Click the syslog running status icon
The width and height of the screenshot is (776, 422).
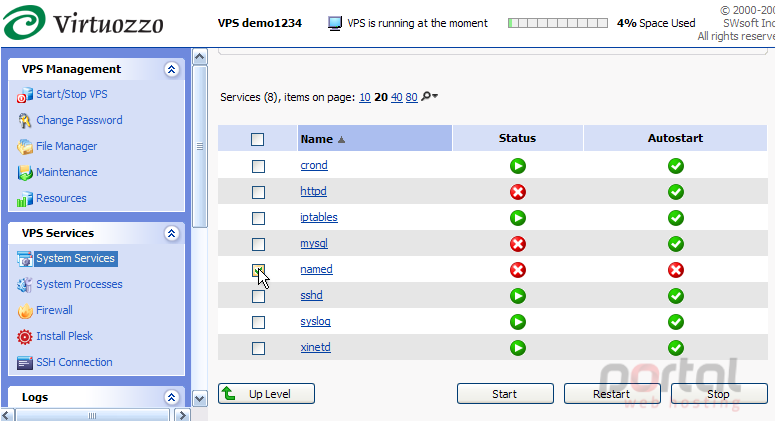pos(518,322)
